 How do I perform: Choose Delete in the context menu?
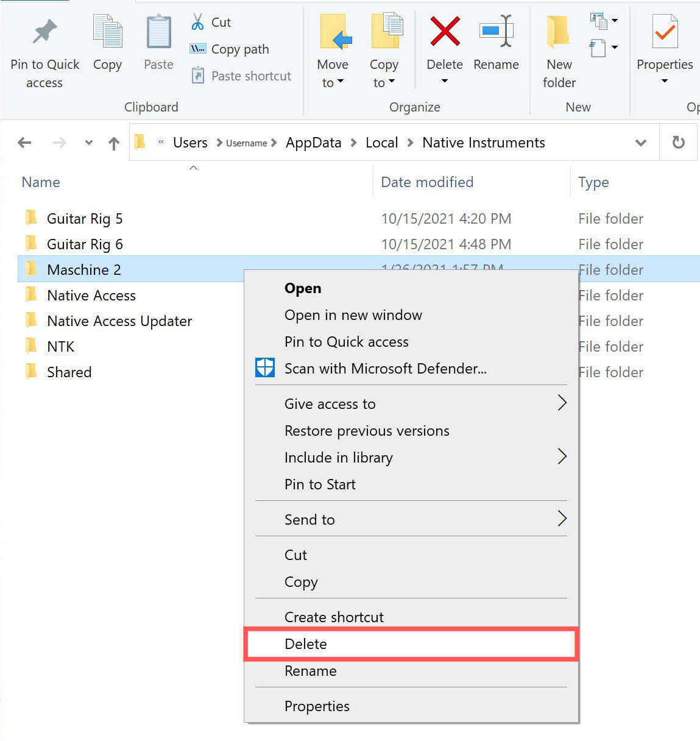306,644
